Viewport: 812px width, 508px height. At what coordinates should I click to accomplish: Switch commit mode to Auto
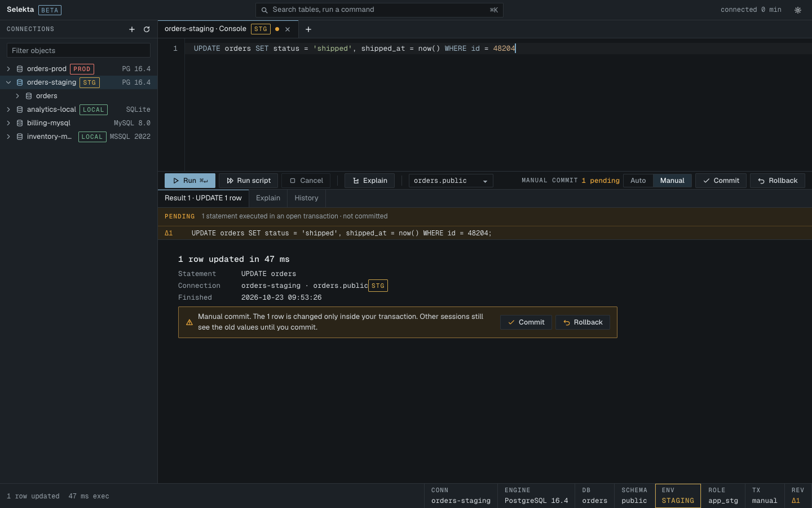coord(638,181)
